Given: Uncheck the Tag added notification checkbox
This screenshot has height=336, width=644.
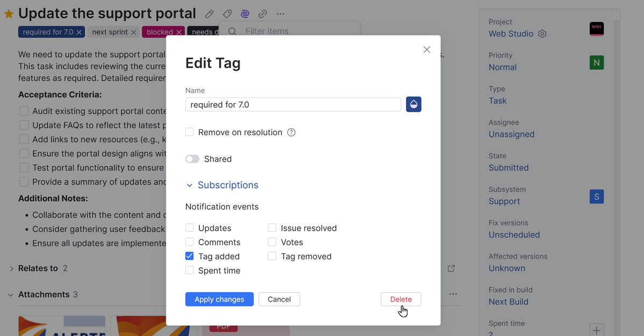Looking at the screenshot, I should [x=189, y=256].
